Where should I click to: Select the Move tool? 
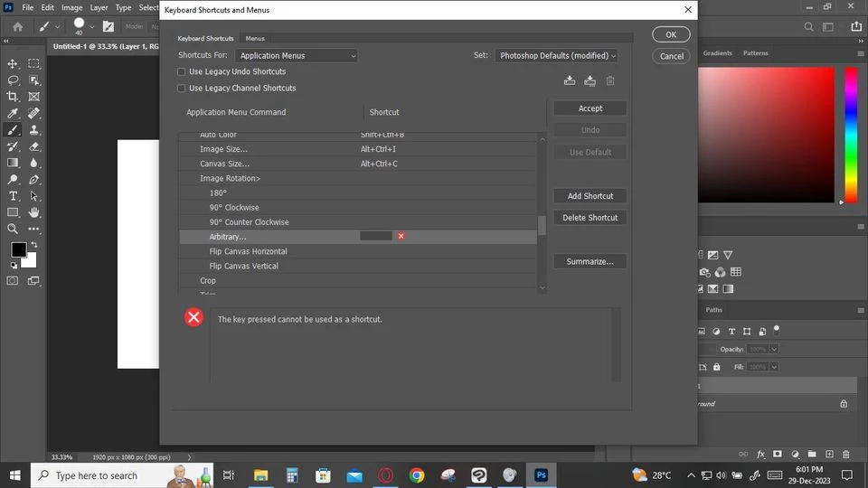click(12, 63)
